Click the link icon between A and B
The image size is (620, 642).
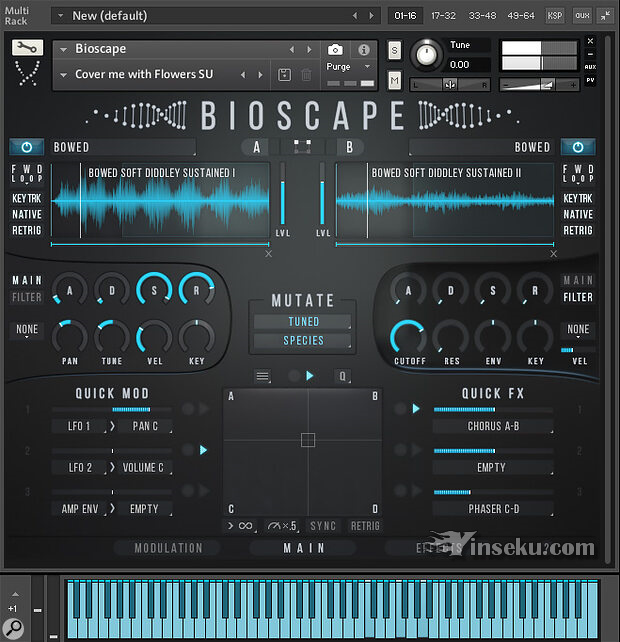point(304,147)
